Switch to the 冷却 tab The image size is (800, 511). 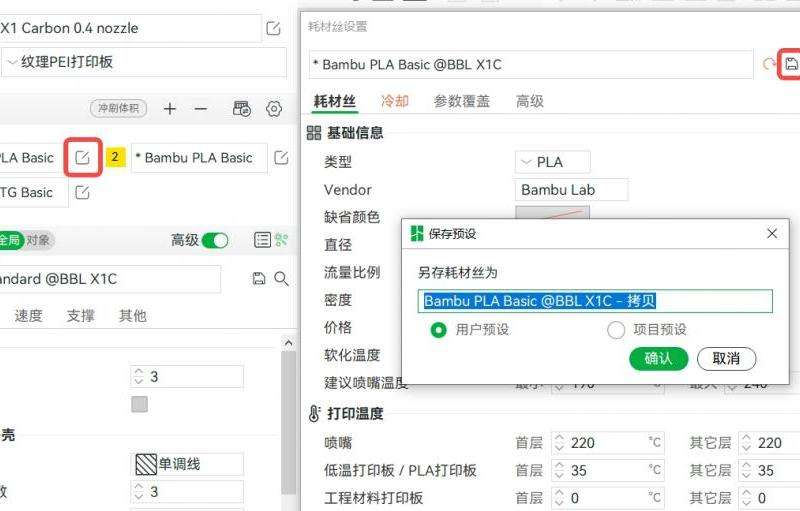[x=395, y=101]
